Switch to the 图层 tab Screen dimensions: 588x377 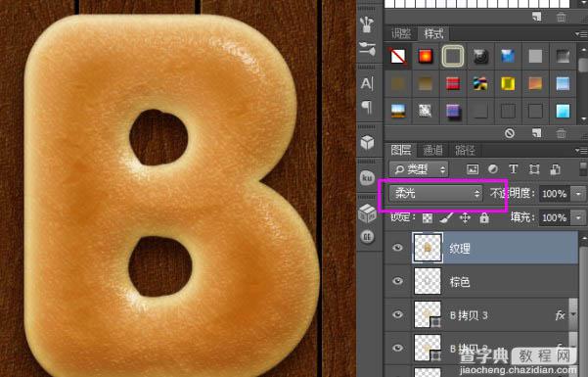click(401, 150)
